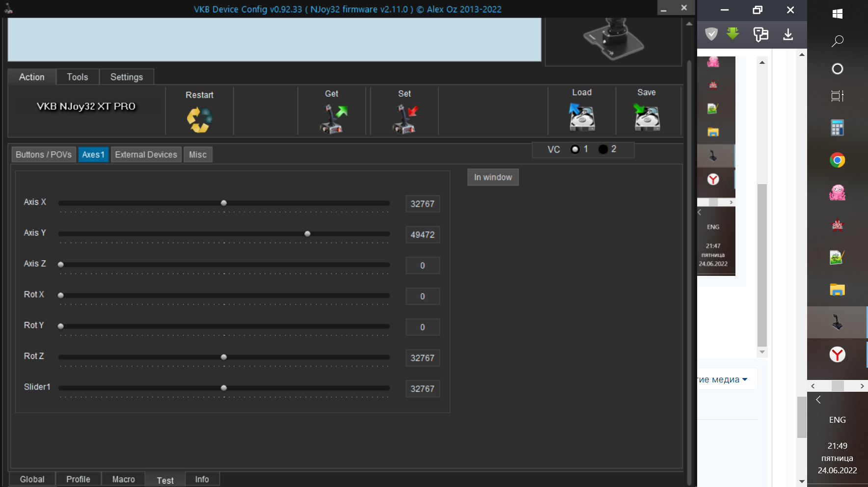This screenshot has width=868, height=487.
Task: Click the Axis X value field
Action: tap(423, 204)
